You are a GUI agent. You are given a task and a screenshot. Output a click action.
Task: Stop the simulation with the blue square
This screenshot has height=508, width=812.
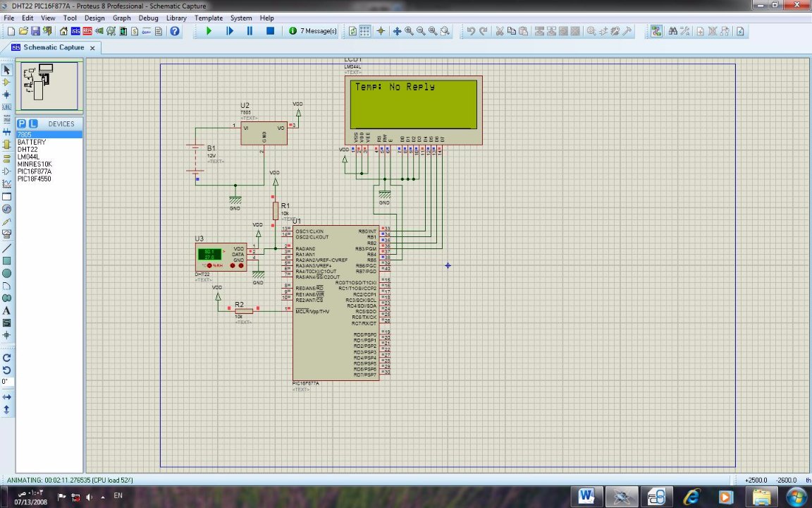click(x=270, y=31)
